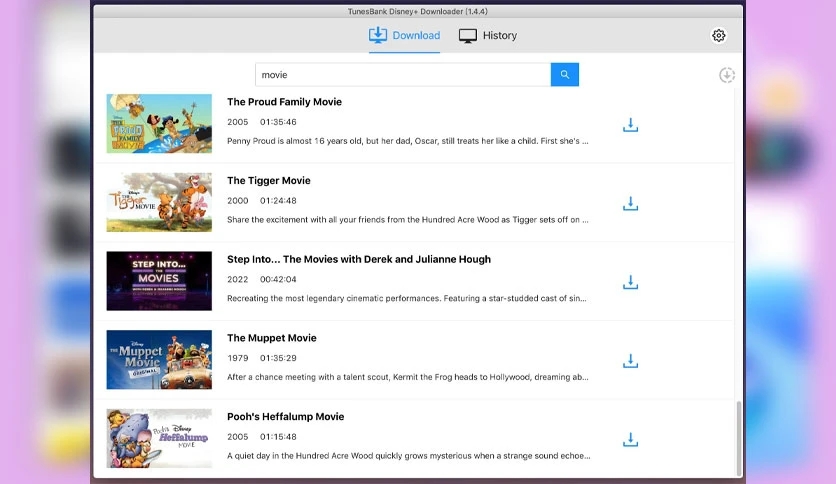Image resolution: width=836 pixels, height=484 pixels.
Task: Open the settings gear
Action: pos(718,35)
